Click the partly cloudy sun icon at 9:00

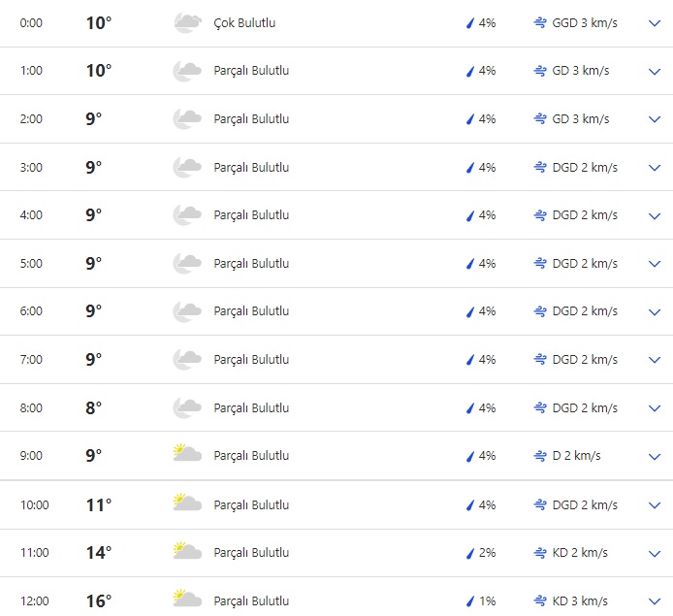186,455
